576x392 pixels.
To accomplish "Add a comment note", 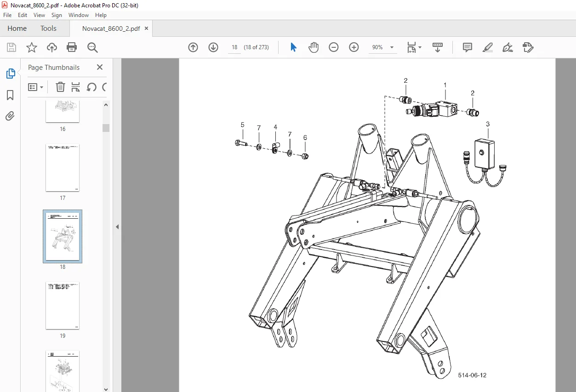I will click(468, 47).
